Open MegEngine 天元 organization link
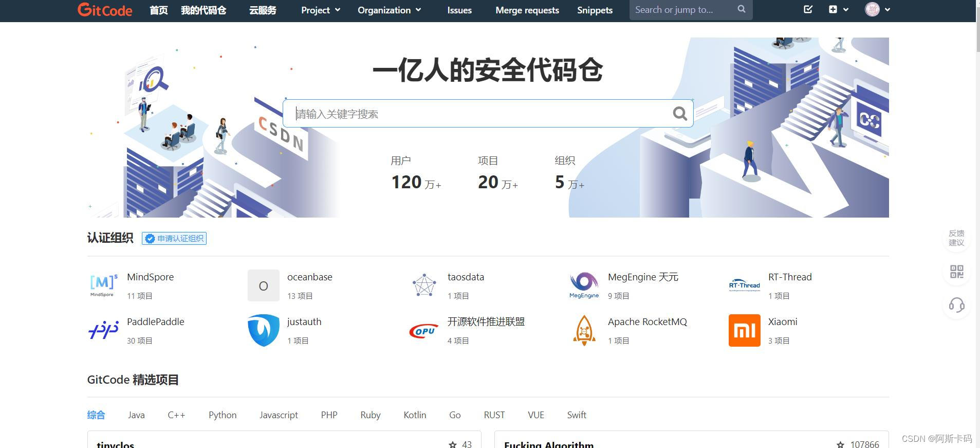Screen dimensions: 980x448 coord(643,277)
